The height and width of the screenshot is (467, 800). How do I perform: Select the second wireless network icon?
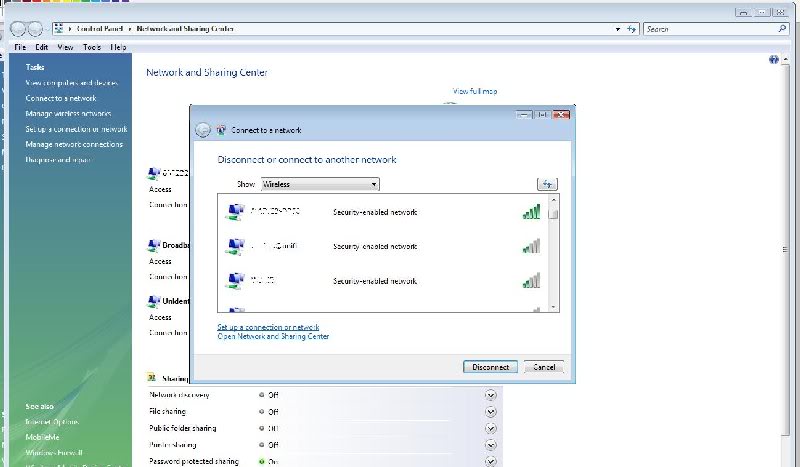tap(235, 246)
